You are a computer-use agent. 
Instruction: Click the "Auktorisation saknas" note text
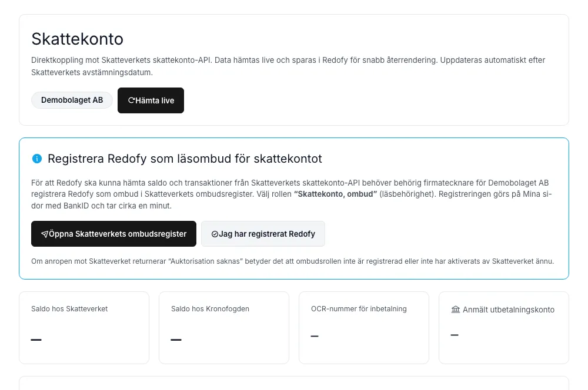click(292, 261)
